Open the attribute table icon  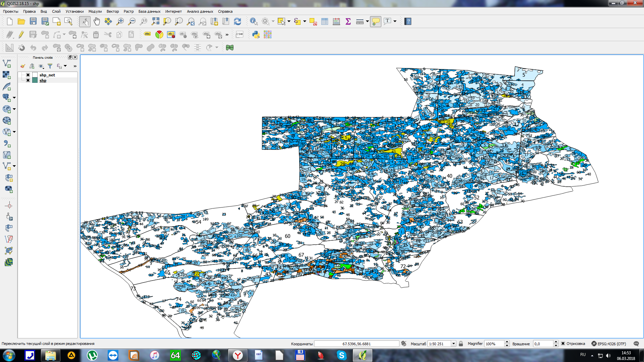[324, 21]
